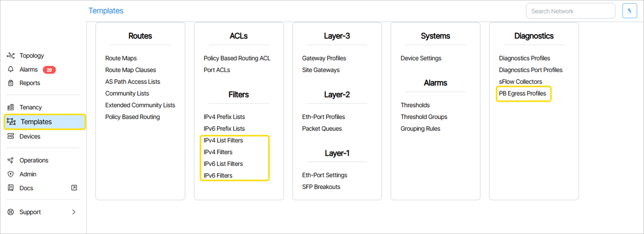The image size is (644, 234).
Task: Open IPv4 List Filters template
Action: (x=223, y=140)
